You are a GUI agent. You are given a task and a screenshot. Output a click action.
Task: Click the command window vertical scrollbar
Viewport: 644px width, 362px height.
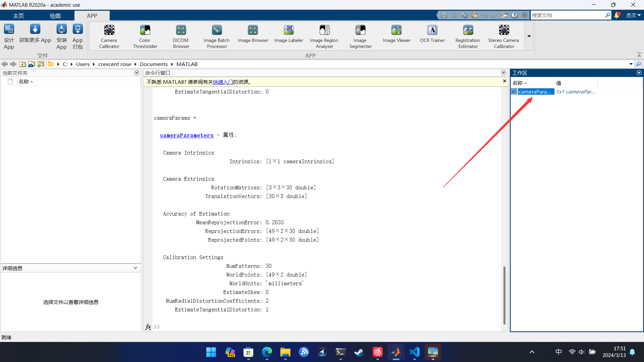(504, 295)
